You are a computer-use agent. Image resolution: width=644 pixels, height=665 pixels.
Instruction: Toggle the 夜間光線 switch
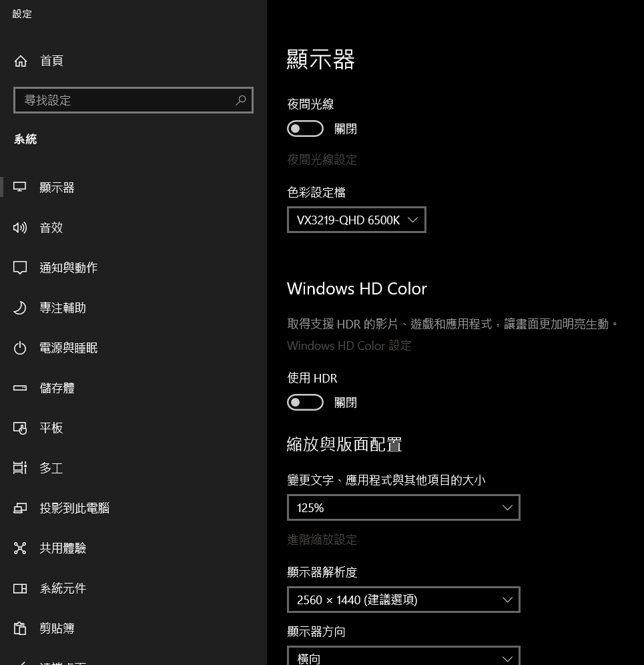pos(305,128)
